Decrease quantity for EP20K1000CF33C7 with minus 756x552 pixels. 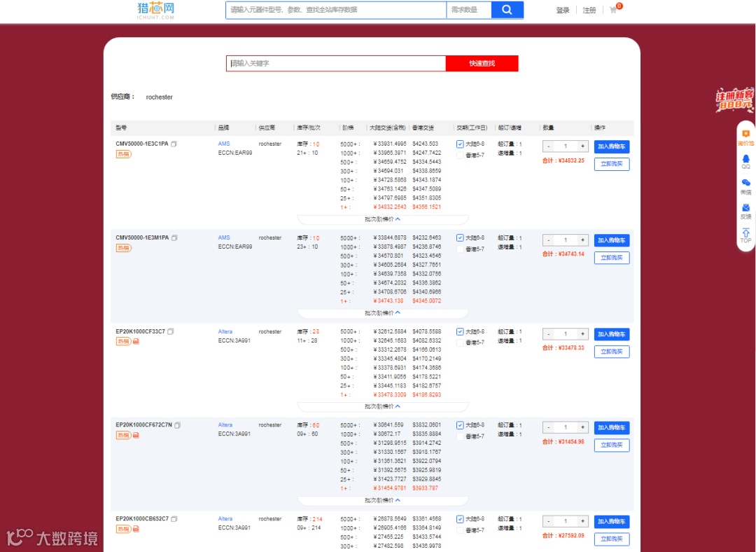pos(549,334)
